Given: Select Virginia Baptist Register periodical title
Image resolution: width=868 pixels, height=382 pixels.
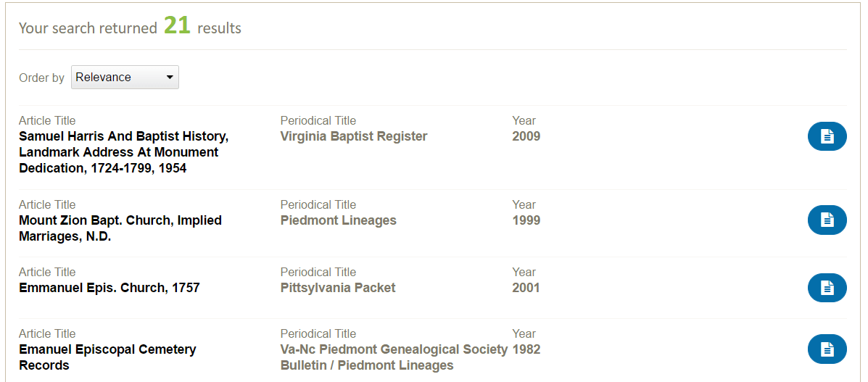Looking at the screenshot, I should [354, 136].
